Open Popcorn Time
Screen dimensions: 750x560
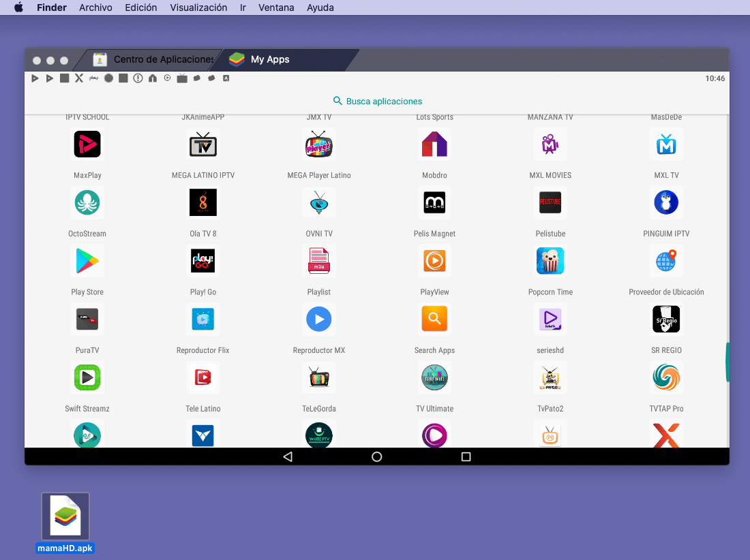point(550,260)
